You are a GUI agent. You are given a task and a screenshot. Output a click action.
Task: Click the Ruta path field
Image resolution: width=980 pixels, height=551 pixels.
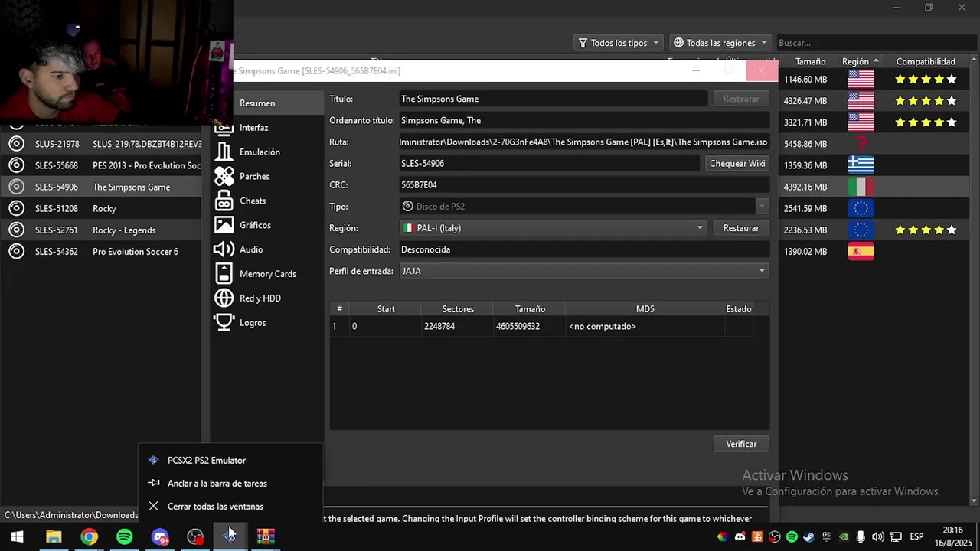[x=583, y=142]
